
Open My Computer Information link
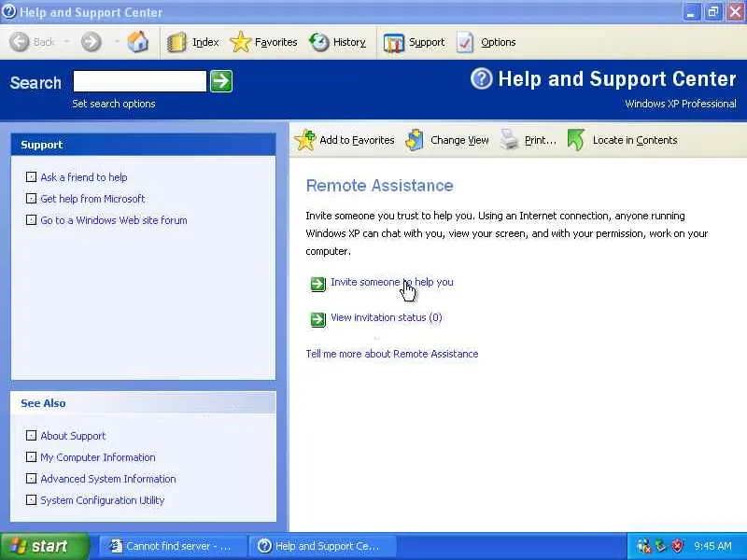(x=98, y=457)
